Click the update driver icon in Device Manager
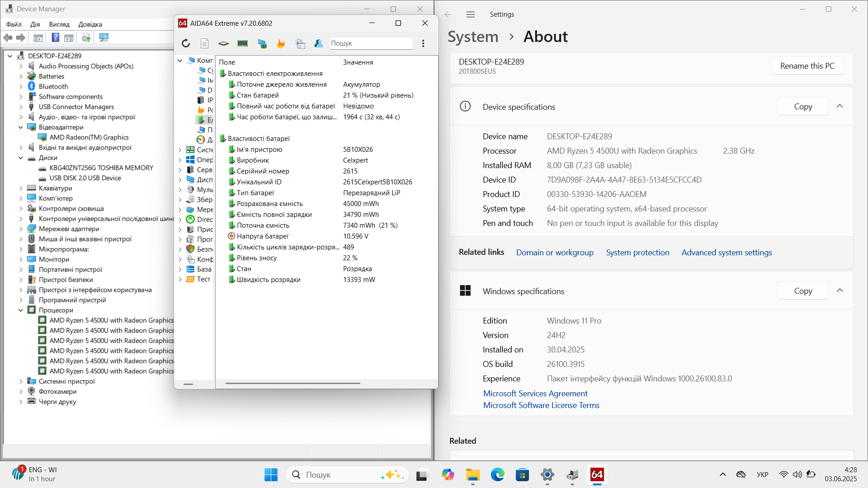The image size is (868, 488). 86,38
